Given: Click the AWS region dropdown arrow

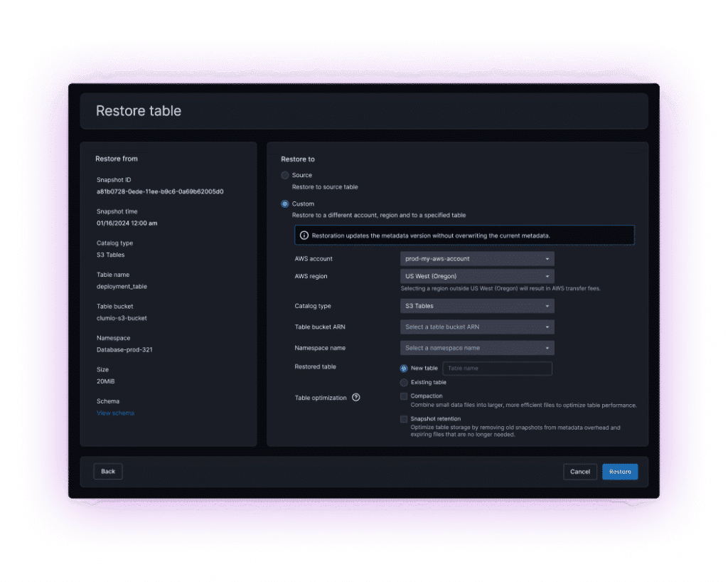Looking at the screenshot, I should pos(547,276).
